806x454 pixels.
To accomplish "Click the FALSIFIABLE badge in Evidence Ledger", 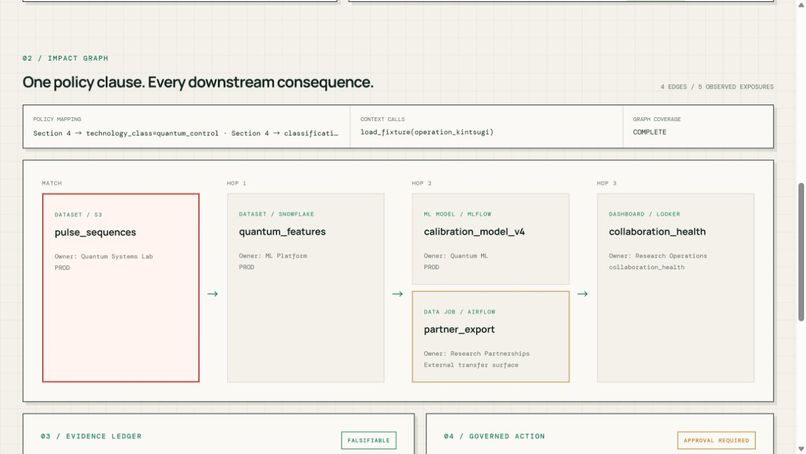I will tap(369, 440).
